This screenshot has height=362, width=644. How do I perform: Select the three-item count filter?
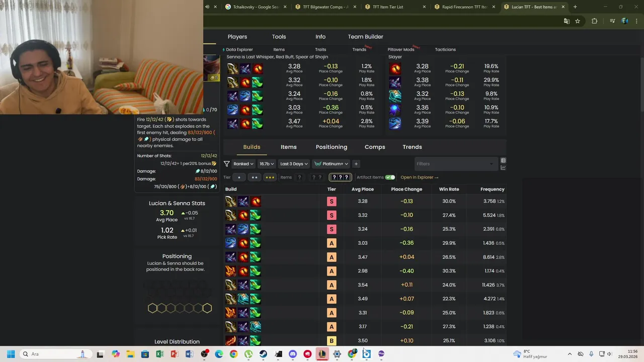[x=340, y=177]
